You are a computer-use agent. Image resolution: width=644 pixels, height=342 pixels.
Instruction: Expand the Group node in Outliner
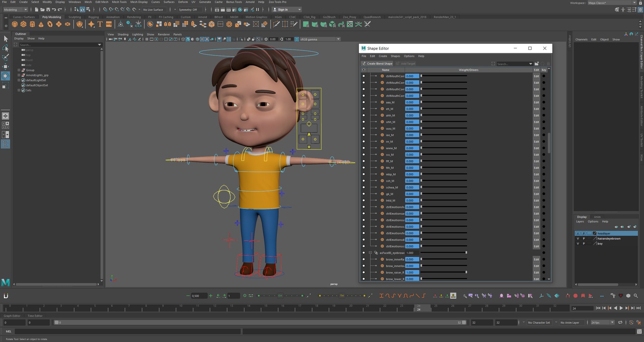19,70
